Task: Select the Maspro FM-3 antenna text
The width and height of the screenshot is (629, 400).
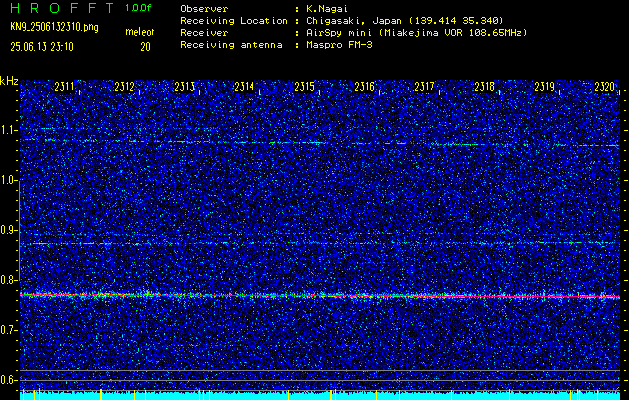Action: 339,45
